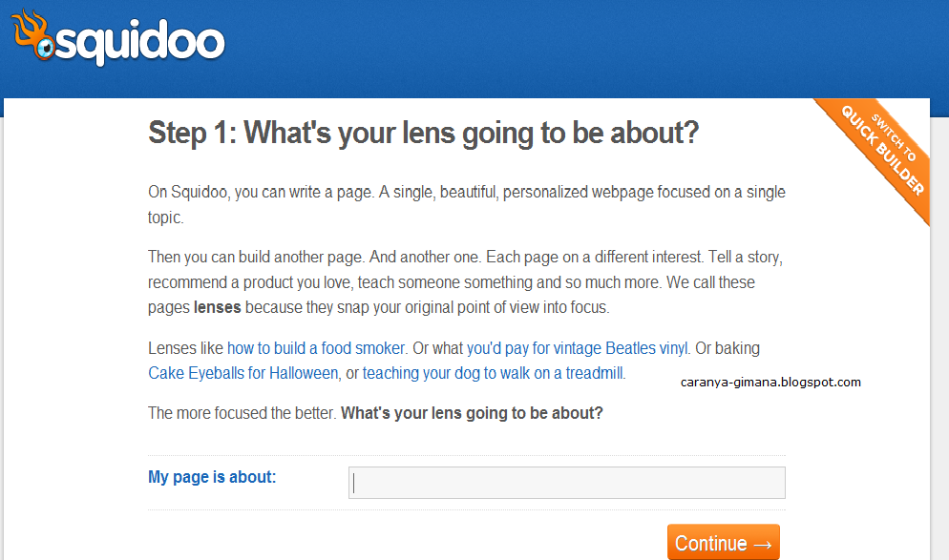The image size is (949, 560).
Task: Focus the "My page is about" text field
Action: 566,483
